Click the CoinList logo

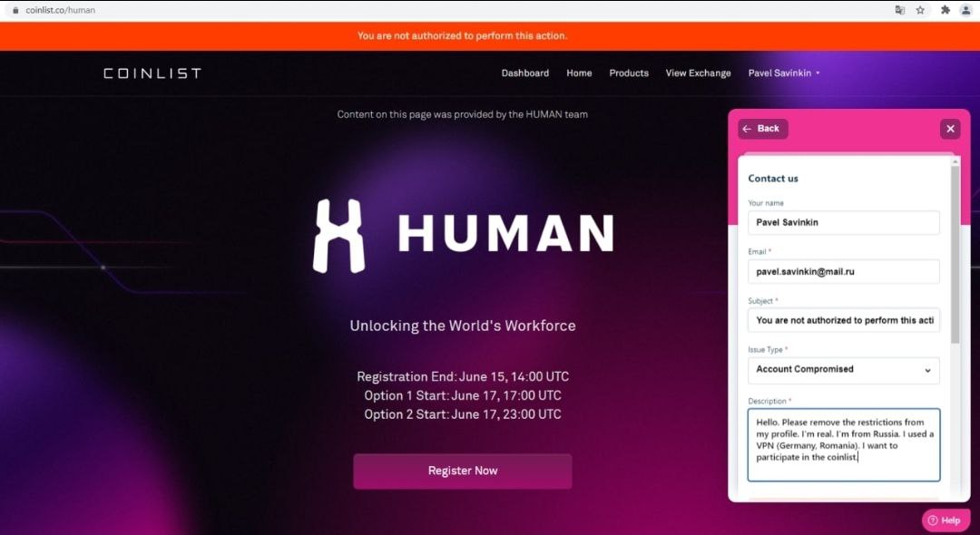[x=152, y=73]
